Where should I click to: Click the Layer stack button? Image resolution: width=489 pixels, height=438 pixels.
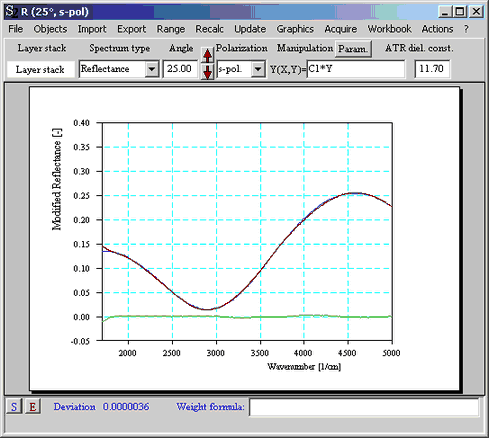pyautogui.click(x=40, y=69)
